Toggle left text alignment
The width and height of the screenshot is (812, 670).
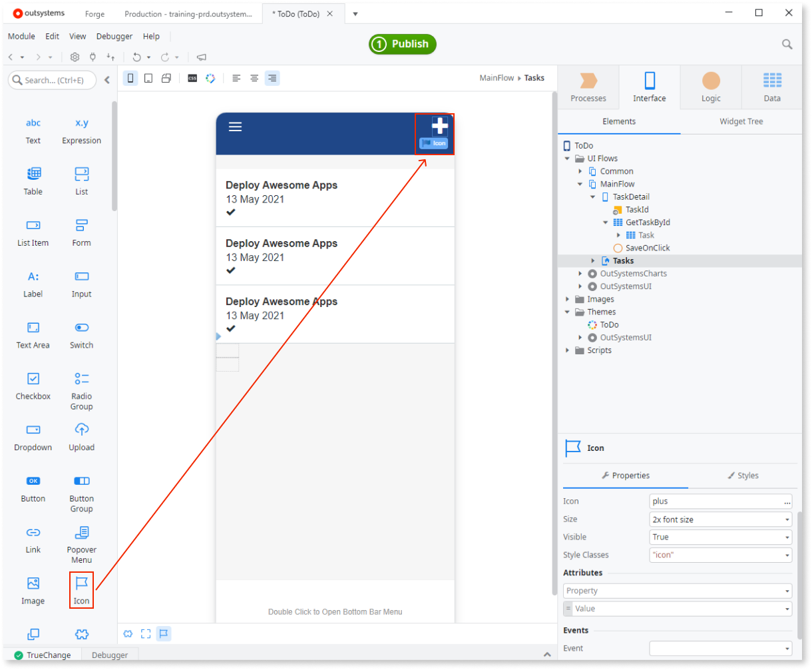coord(236,78)
